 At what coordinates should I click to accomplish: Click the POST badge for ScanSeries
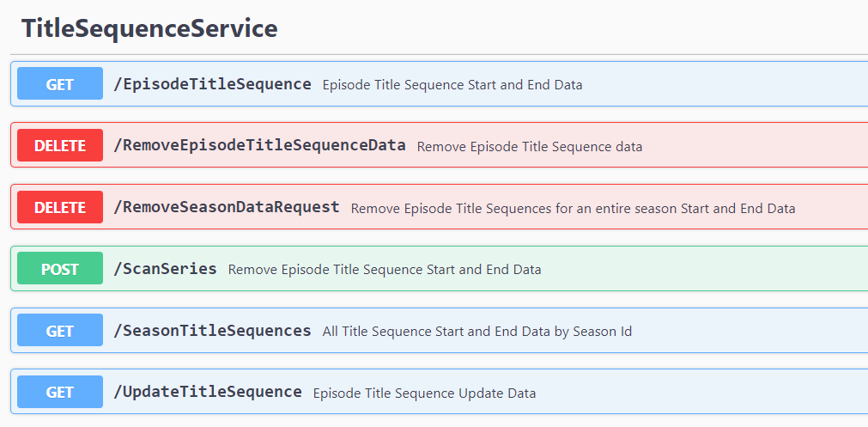click(60, 269)
